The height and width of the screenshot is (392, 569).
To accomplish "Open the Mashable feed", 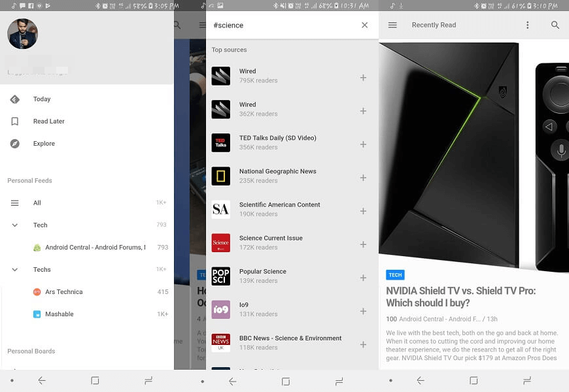I will point(59,314).
